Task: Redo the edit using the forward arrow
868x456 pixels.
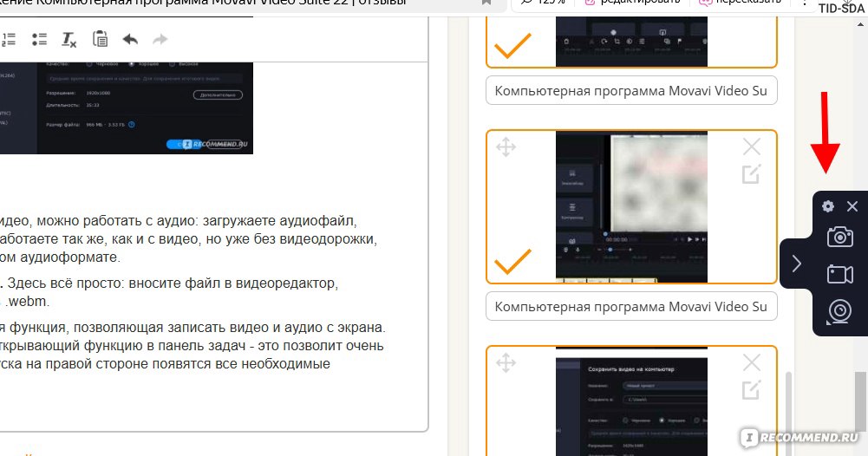Action: coord(160,39)
